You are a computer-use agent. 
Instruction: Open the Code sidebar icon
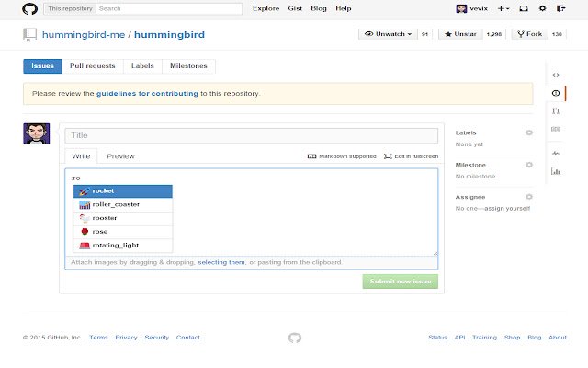[x=555, y=75]
